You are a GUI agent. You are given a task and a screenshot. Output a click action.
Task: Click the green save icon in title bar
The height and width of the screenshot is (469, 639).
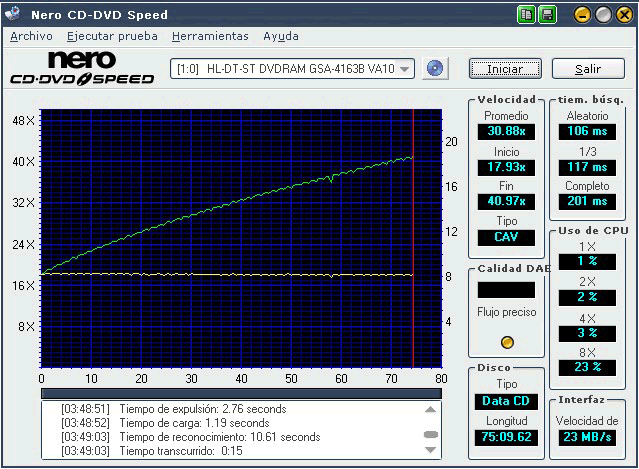click(x=547, y=14)
